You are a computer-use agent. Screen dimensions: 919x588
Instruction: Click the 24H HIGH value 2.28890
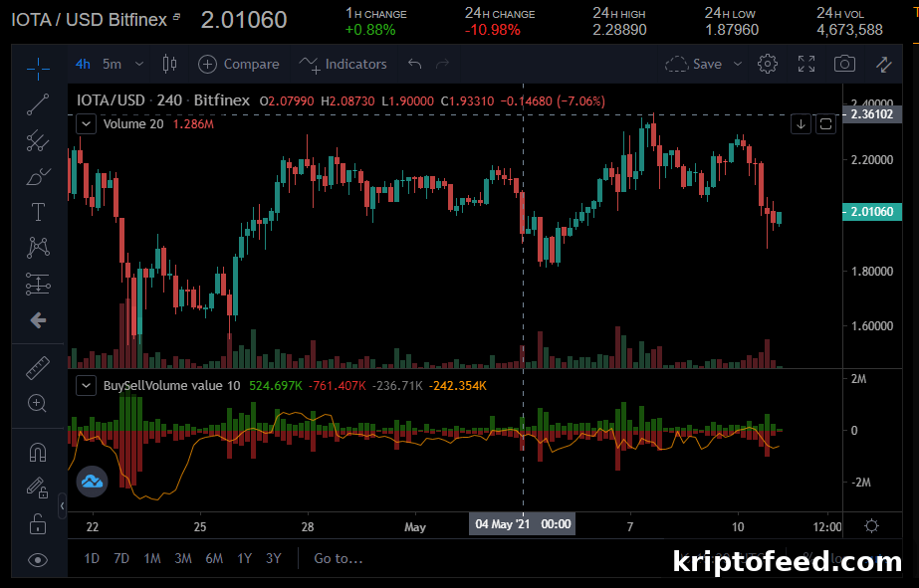pyautogui.click(x=619, y=30)
